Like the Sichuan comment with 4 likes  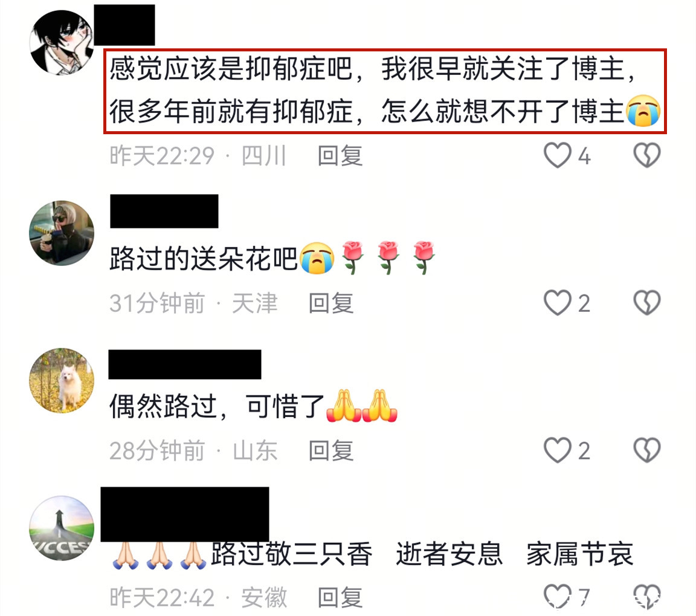click(558, 155)
